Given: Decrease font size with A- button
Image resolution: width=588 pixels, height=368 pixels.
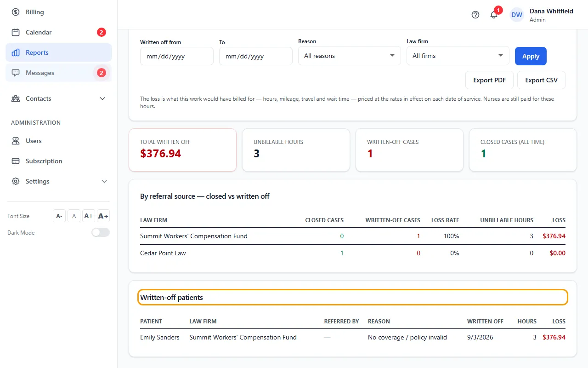Looking at the screenshot, I should tap(59, 216).
